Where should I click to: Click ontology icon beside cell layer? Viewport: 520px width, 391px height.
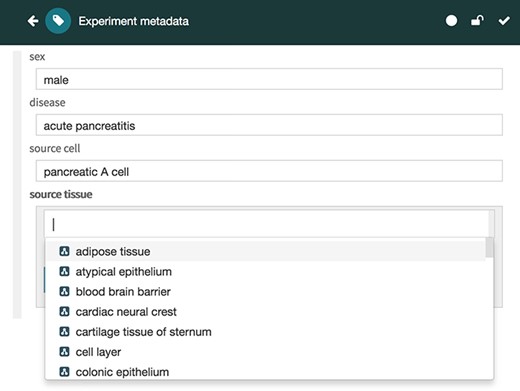(64, 352)
